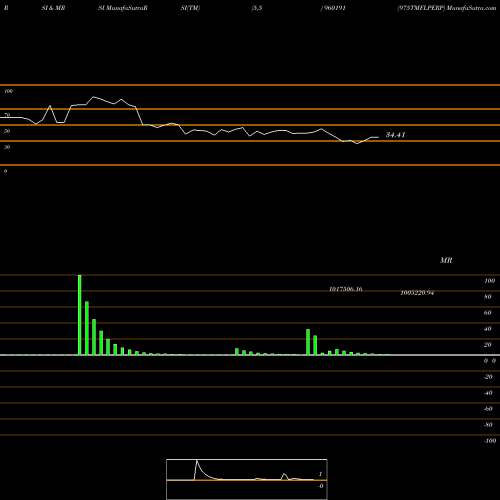Open the (975TMFLPERP) MunafaSutra.com header text
This screenshot has width=500, height=500.
click(447, 8)
